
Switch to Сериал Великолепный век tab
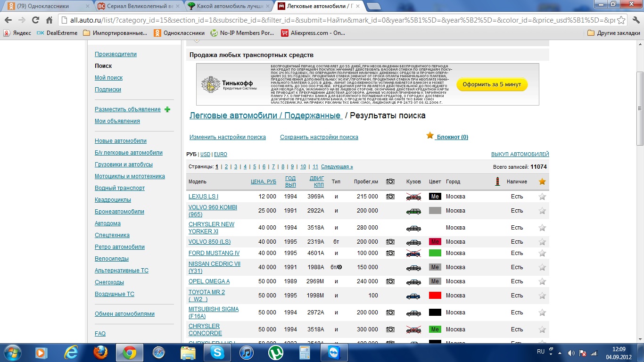coord(139,6)
